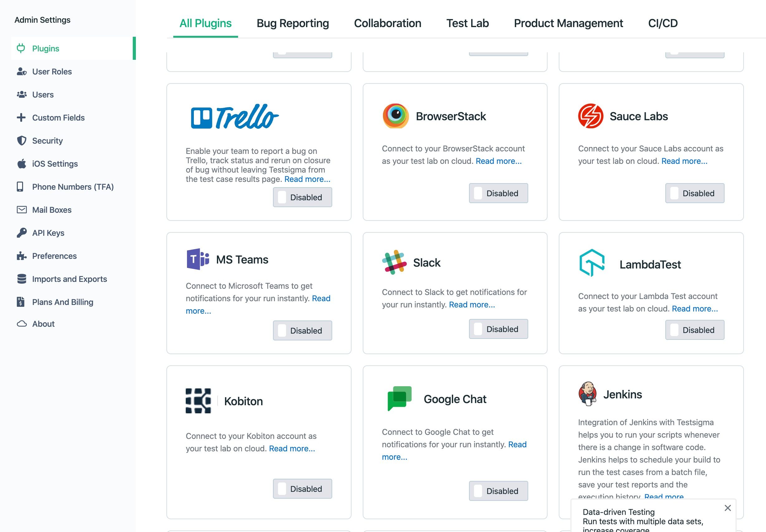Click the About cloud icon
The height and width of the screenshot is (532, 766).
point(22,324)
